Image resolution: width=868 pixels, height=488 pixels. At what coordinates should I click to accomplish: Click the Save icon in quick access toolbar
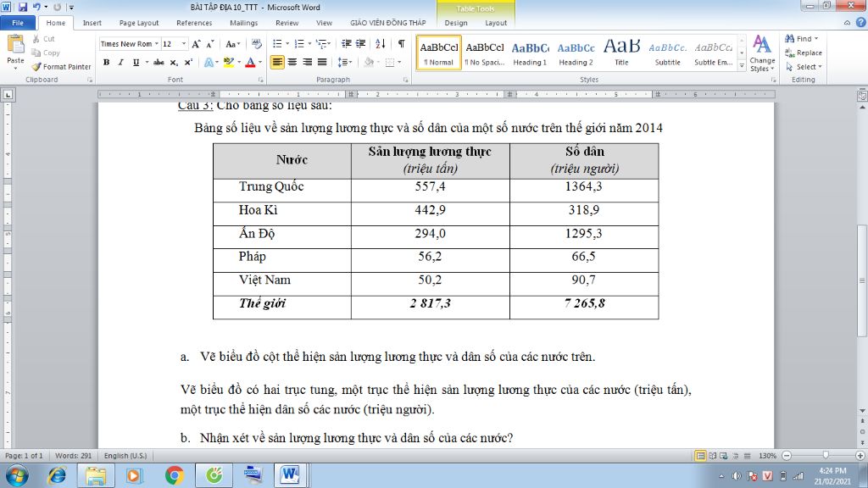23,7
